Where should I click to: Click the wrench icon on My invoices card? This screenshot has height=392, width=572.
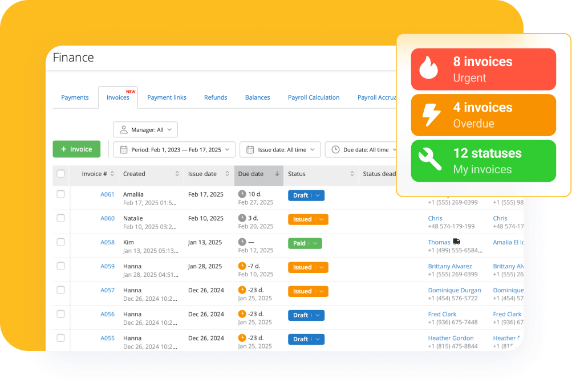[429, 161]
